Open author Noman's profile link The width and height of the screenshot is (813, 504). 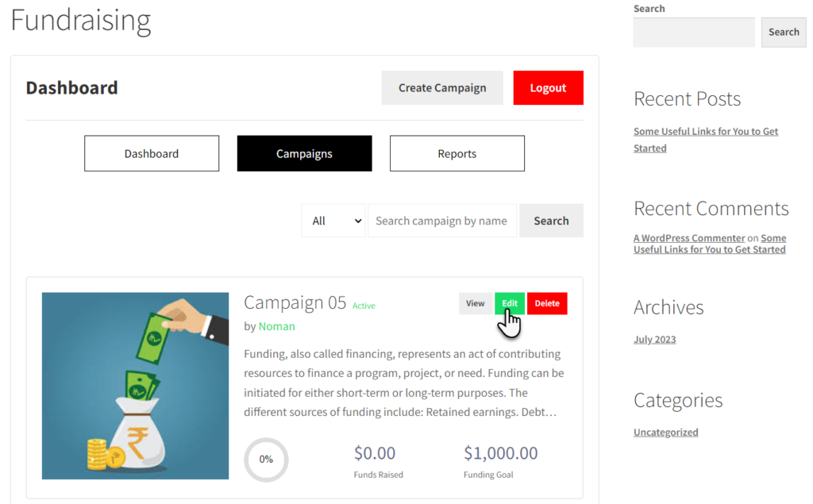point(277,326)
